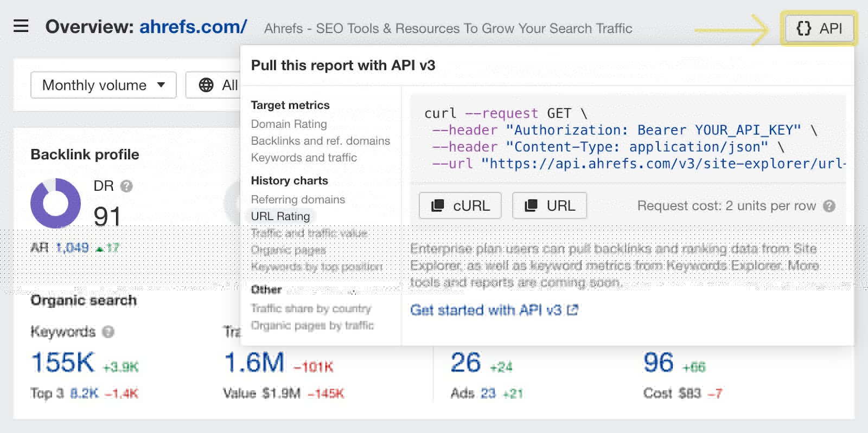Viewport: 868px width, 433px height.
Task: Click the 1.6M traffic value
Action: coord(254,363)
